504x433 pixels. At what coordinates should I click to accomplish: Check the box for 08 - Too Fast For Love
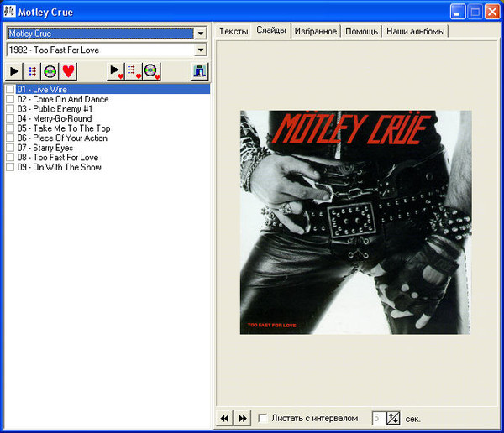(10, 157)
